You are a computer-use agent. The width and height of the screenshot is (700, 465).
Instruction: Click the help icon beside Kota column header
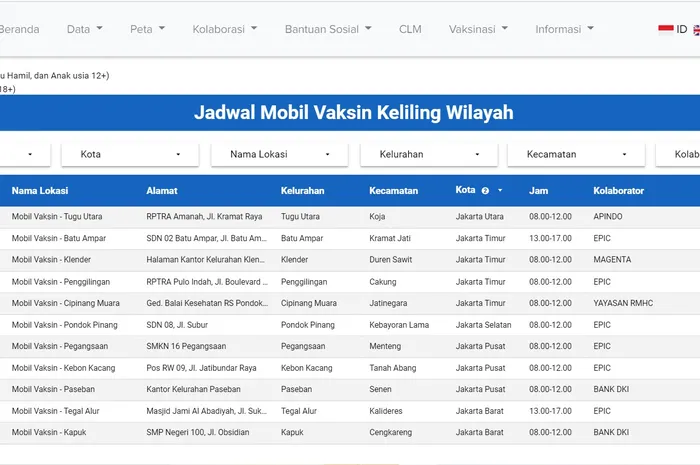coord(485,191)
